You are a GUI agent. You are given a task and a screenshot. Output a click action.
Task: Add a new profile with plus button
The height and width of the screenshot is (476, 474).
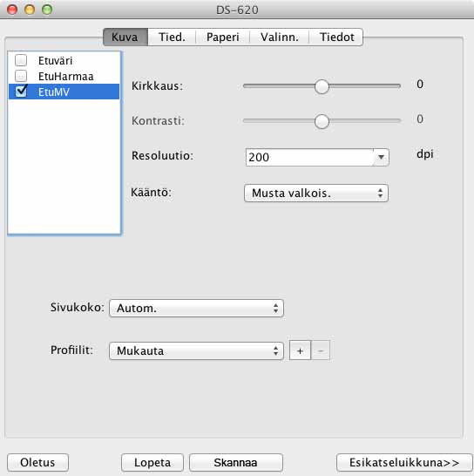[x=300, y=350]
